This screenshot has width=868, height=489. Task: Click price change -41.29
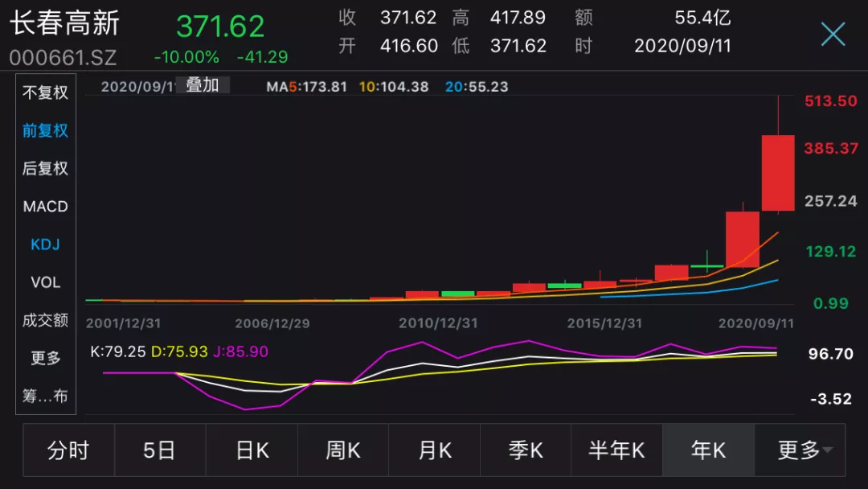pos(262,57)
